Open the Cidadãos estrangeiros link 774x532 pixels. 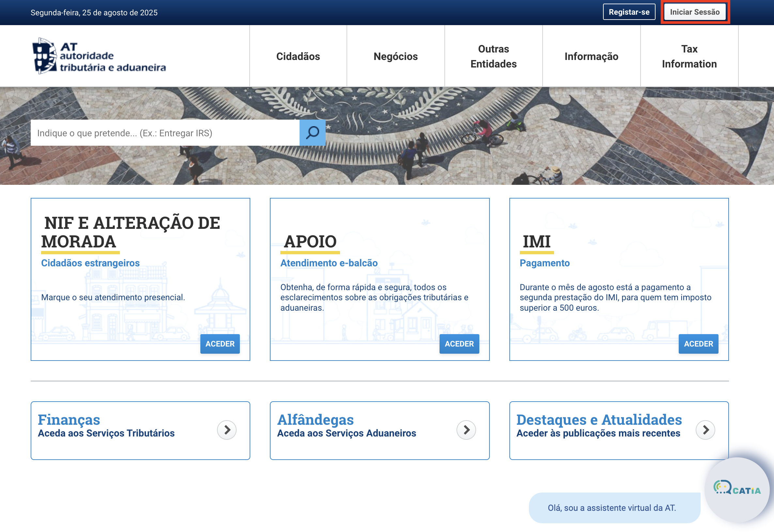[x=90, y=263]
